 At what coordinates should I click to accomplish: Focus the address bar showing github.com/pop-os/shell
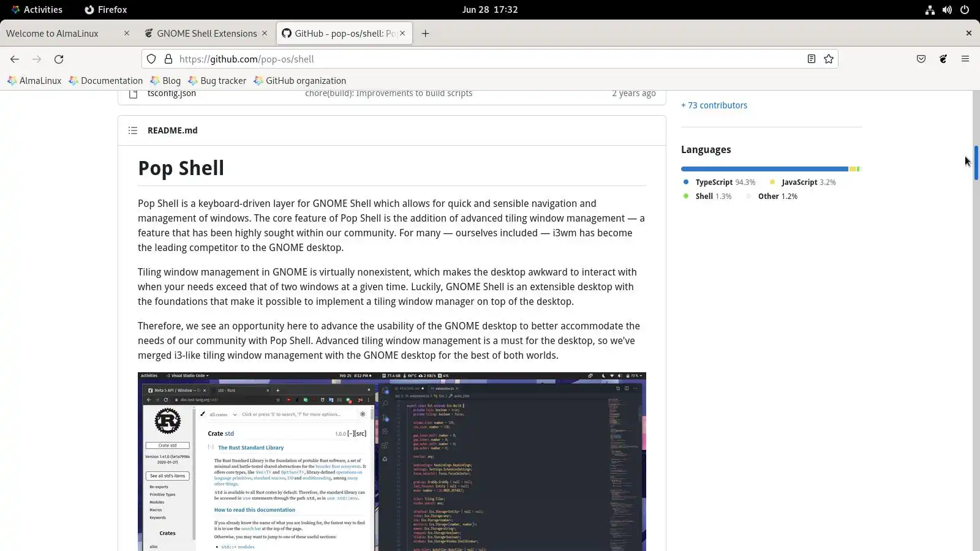coord(490,59)
